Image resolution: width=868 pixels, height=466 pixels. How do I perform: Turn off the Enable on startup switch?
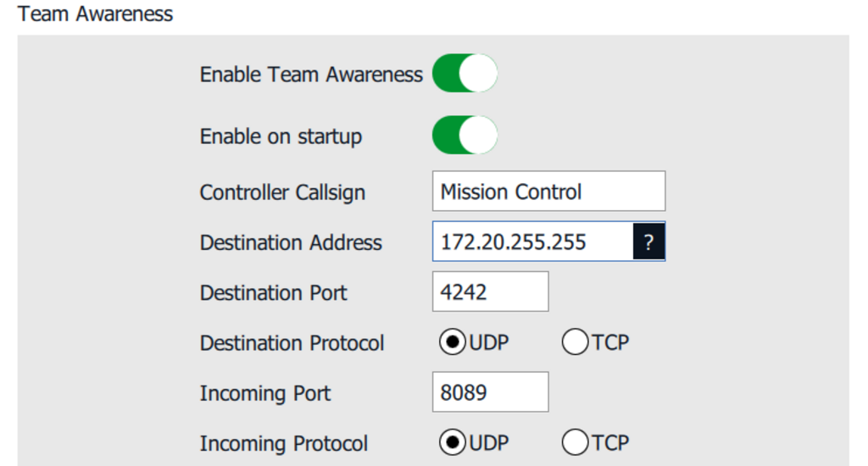coord(465,136)
